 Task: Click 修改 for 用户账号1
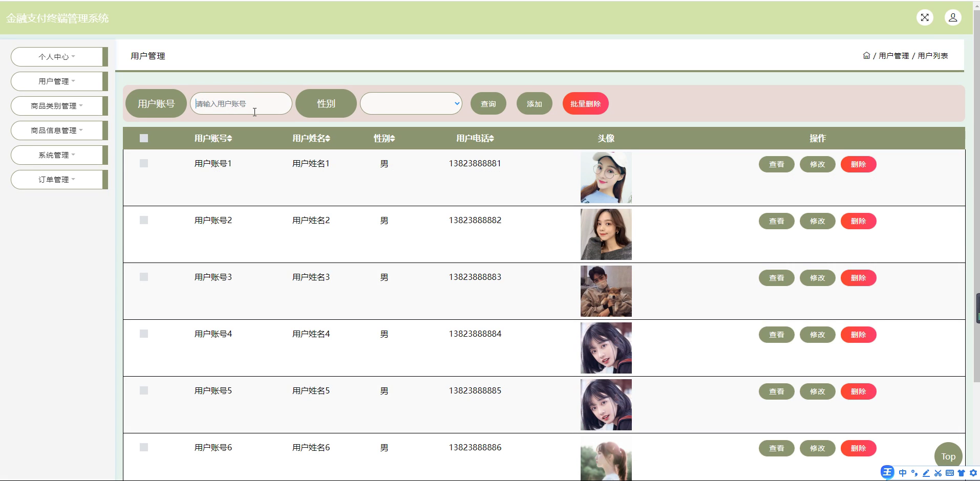[x=818, y=164]
